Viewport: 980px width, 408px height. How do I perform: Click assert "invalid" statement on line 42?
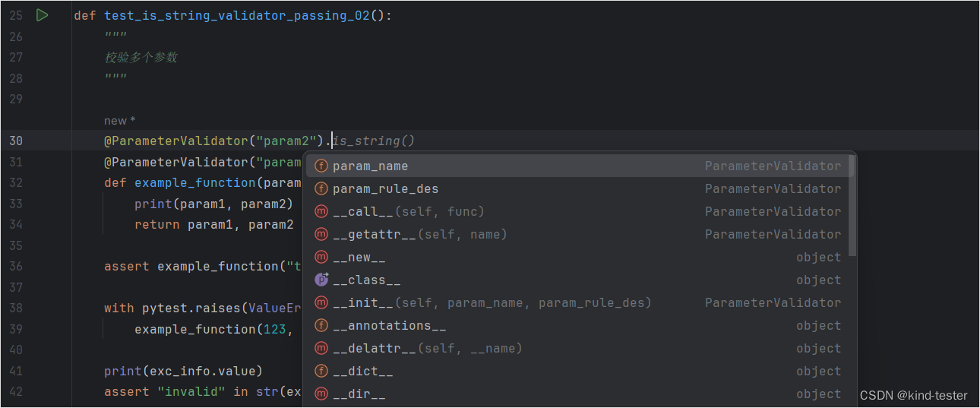pyautogui.click(x=203, y=391)
